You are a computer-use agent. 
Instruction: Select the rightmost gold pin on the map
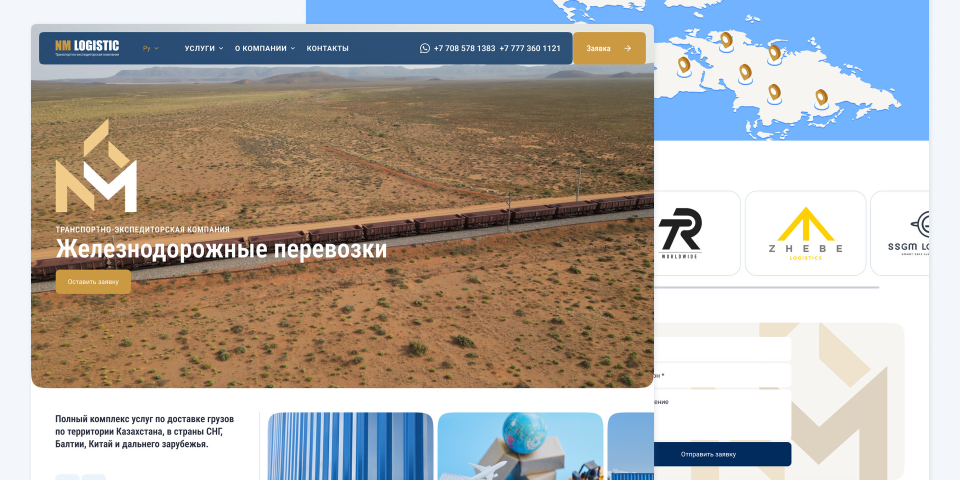822,99
